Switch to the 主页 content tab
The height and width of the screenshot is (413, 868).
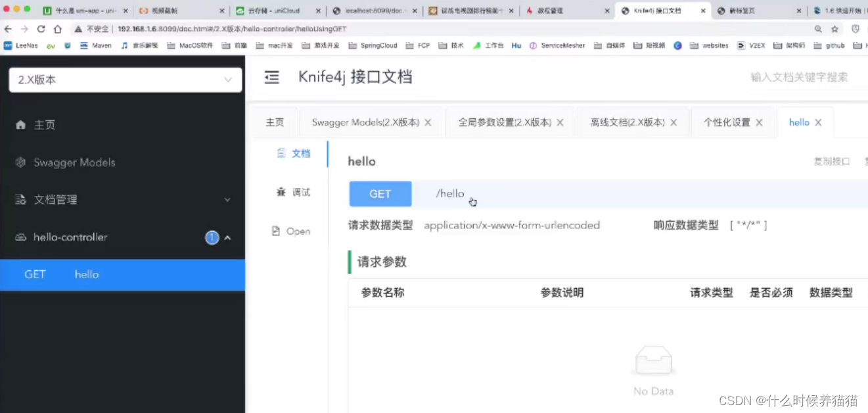(275, 122)
